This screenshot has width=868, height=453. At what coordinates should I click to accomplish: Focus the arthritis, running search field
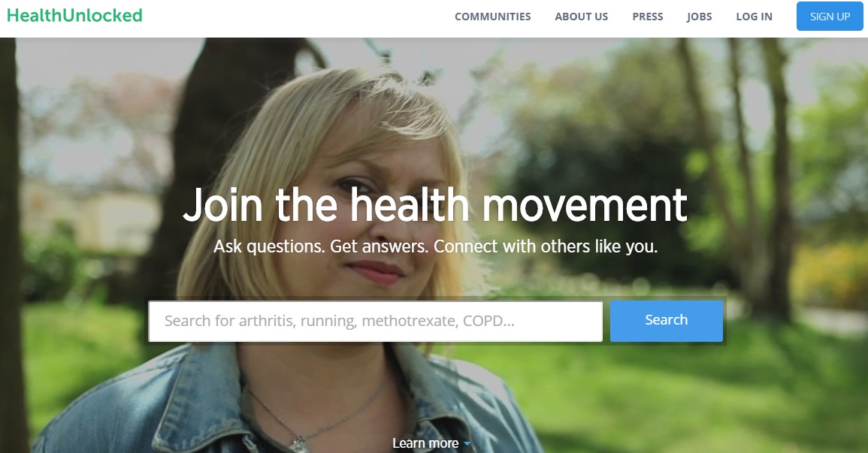pyautogui.click(x=375, y=321)
